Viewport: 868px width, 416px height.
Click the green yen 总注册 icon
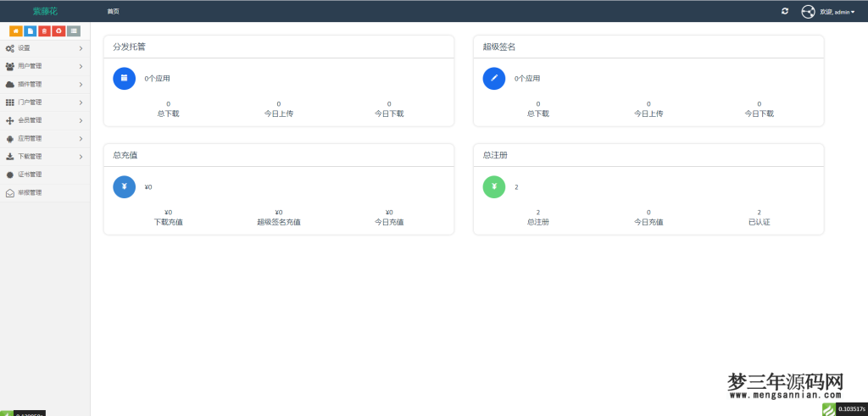coord(494,186)
